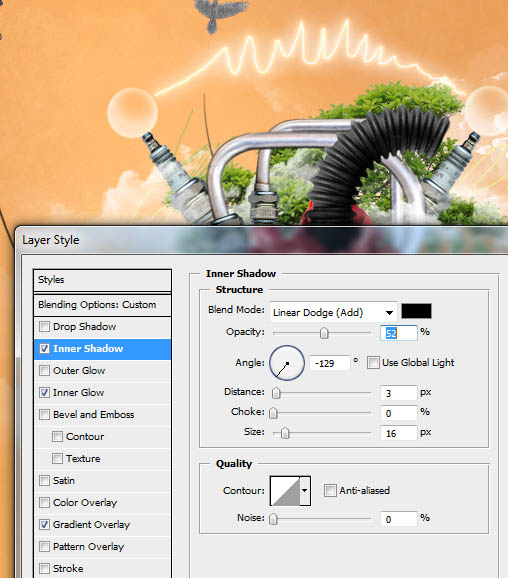Click the black shadow color swatch

(416, 311)
